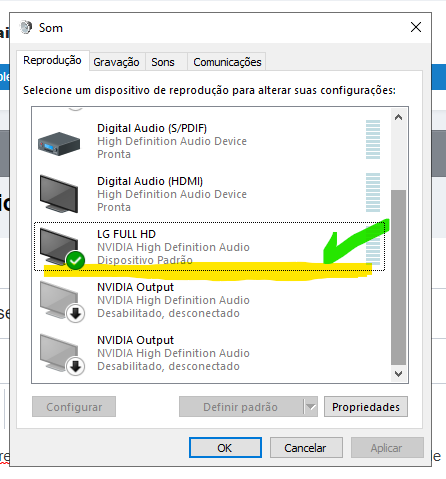The image size is (446, 479).
Task: Switch to the Gravação tab
Action: [x=116, y=62]
